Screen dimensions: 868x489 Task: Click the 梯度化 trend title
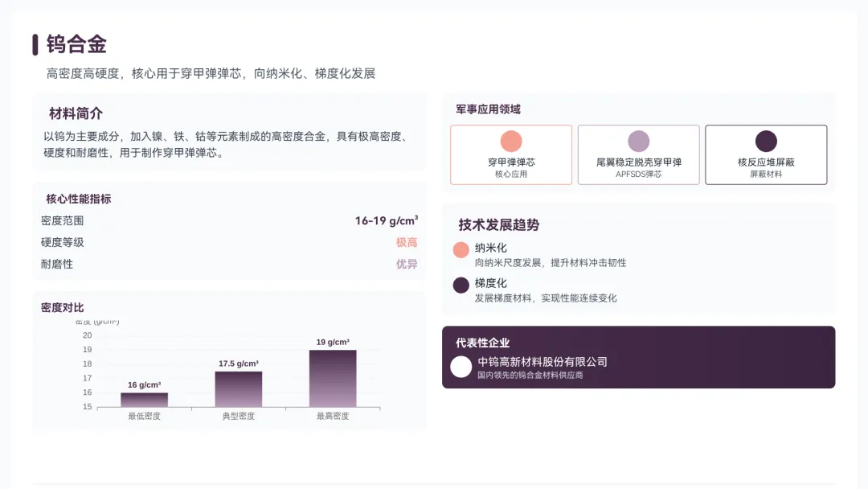pyautogui.click(x=490, y=283)
